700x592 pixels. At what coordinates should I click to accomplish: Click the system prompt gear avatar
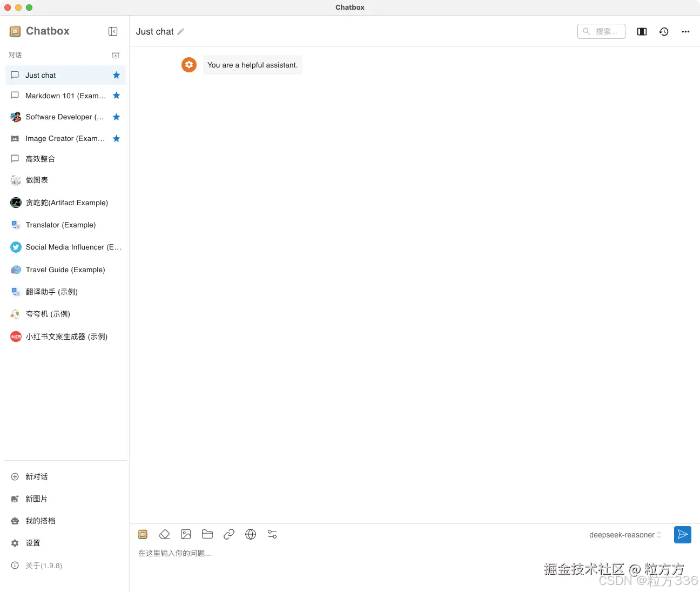coord(189,64)
